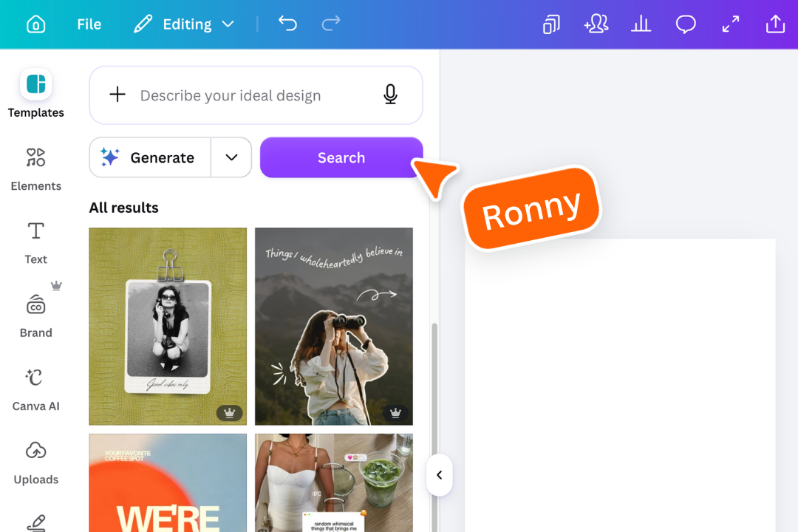Select the Templates sidebar tab
798x532 pixels.
tap(35, 93)
